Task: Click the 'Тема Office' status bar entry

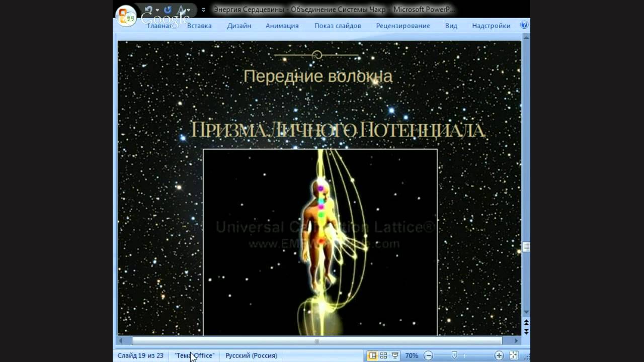Action: pyautogui.click(x=194, y=355)
